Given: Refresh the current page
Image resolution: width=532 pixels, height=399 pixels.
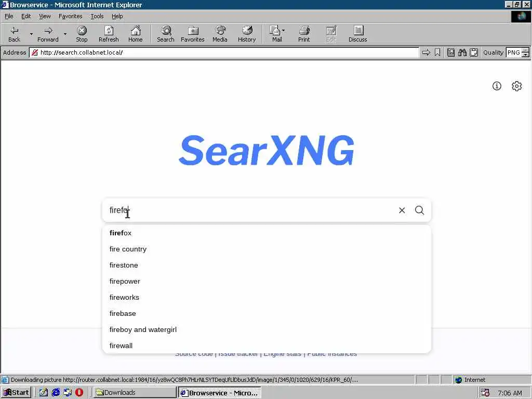Looking at the screenshot, I should tap(109, 34).
